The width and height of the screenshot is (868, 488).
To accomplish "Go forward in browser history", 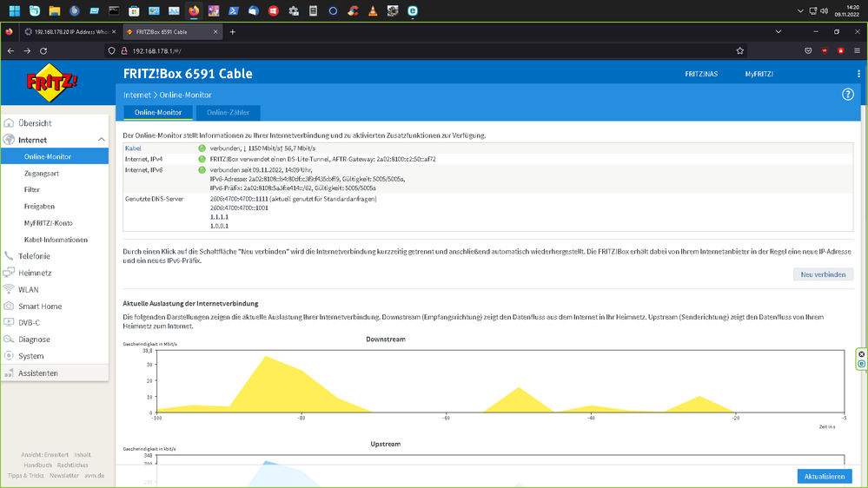I will coord(27,51).
